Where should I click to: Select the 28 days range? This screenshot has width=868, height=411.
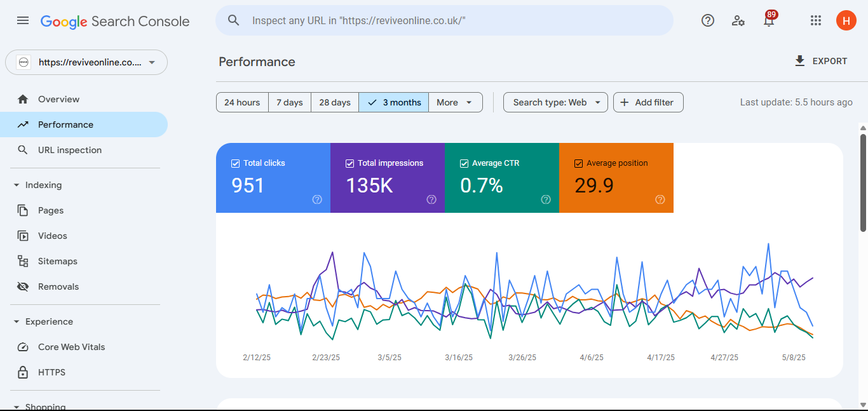[335, 102]
